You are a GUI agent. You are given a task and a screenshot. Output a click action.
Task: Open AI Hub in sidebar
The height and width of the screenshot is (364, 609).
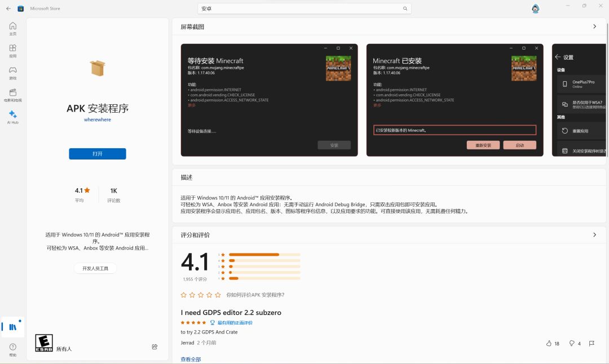(x=13, y=117)
